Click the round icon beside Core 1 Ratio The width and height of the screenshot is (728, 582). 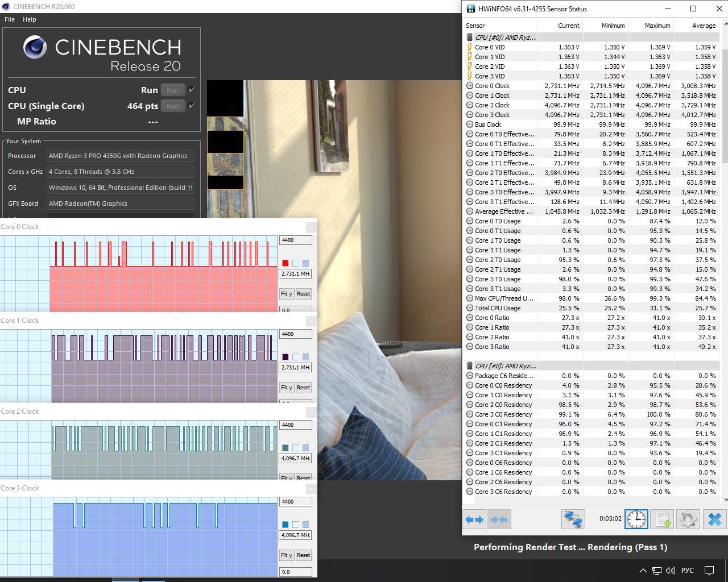tap(470, 327)
